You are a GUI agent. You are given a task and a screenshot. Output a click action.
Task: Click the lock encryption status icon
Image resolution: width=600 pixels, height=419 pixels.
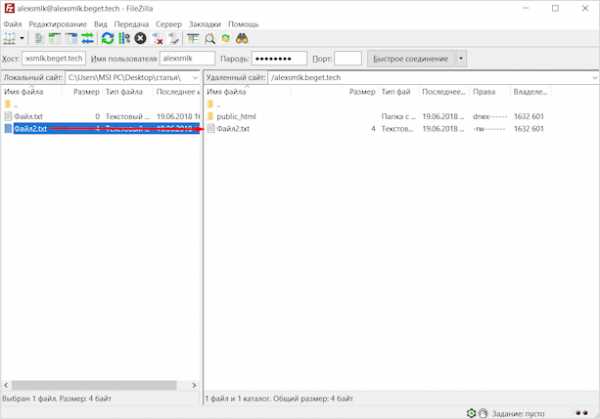[483, 413]
